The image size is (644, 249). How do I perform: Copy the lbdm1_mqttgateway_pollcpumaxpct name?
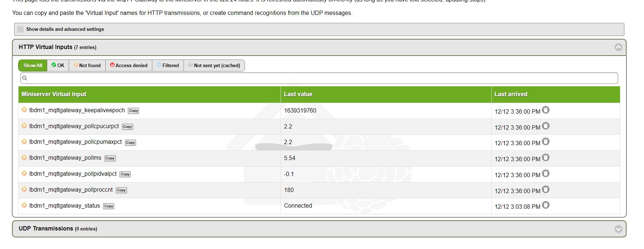130,143
